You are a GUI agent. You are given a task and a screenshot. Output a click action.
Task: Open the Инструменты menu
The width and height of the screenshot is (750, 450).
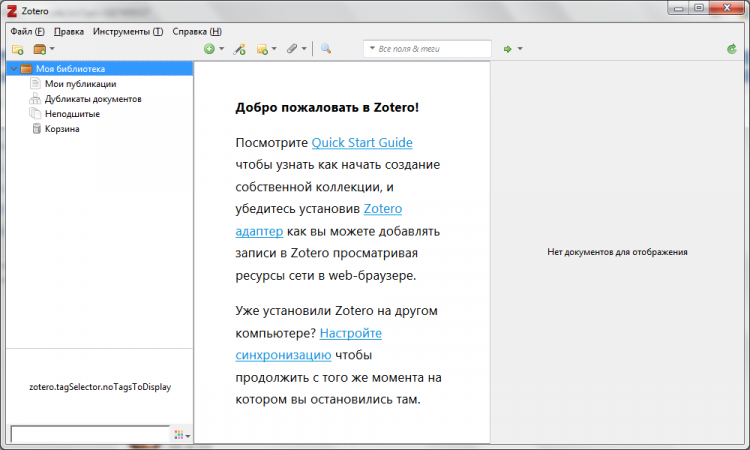(x=127, y=31)
